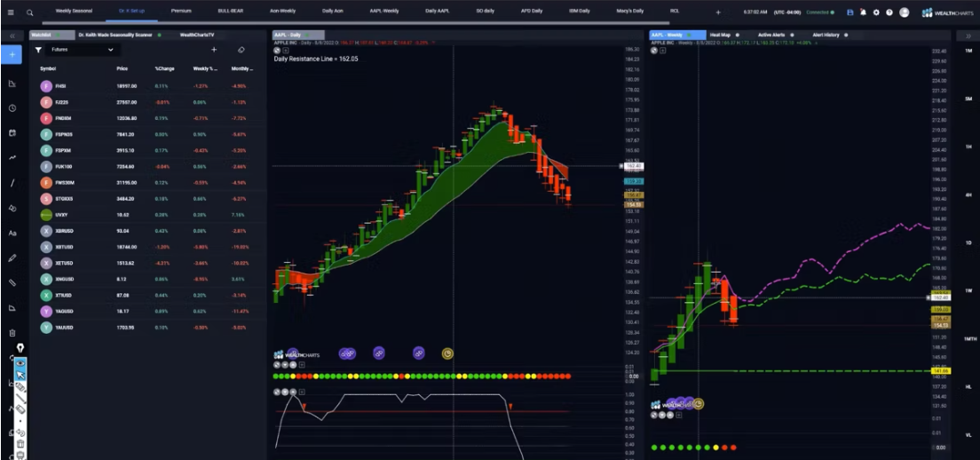This screenshot has width=980, height=460.
Task: Switch to Premium workspace tab
Action: 180,12
